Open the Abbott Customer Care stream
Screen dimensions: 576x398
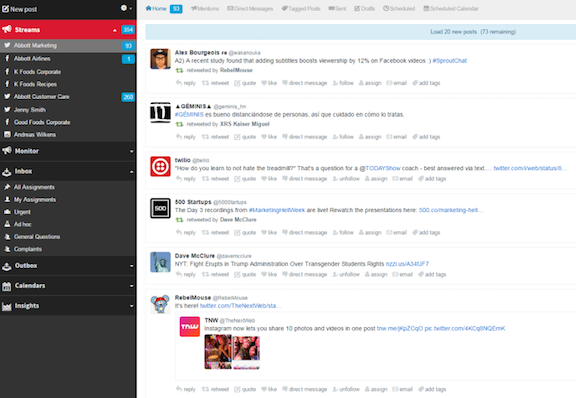68,97
